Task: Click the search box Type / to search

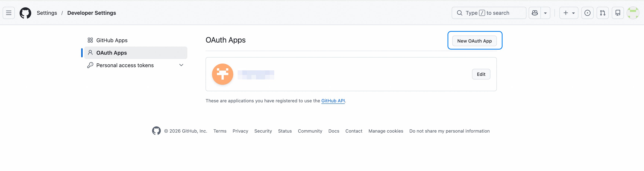Action: coord(489,13)
